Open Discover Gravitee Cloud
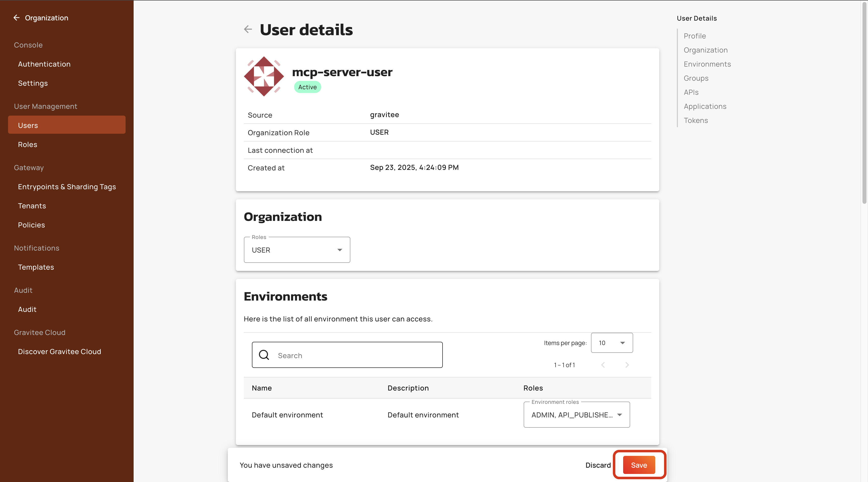 tap(59, 352)
